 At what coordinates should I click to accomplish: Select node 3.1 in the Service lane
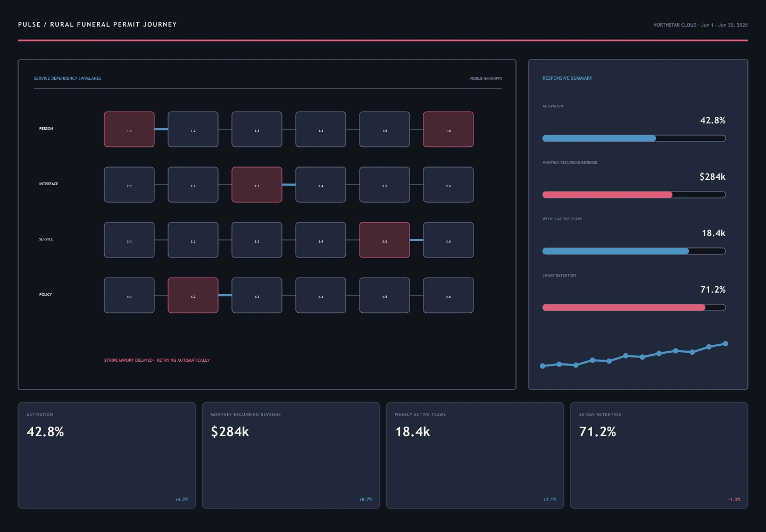click(129, 240)
